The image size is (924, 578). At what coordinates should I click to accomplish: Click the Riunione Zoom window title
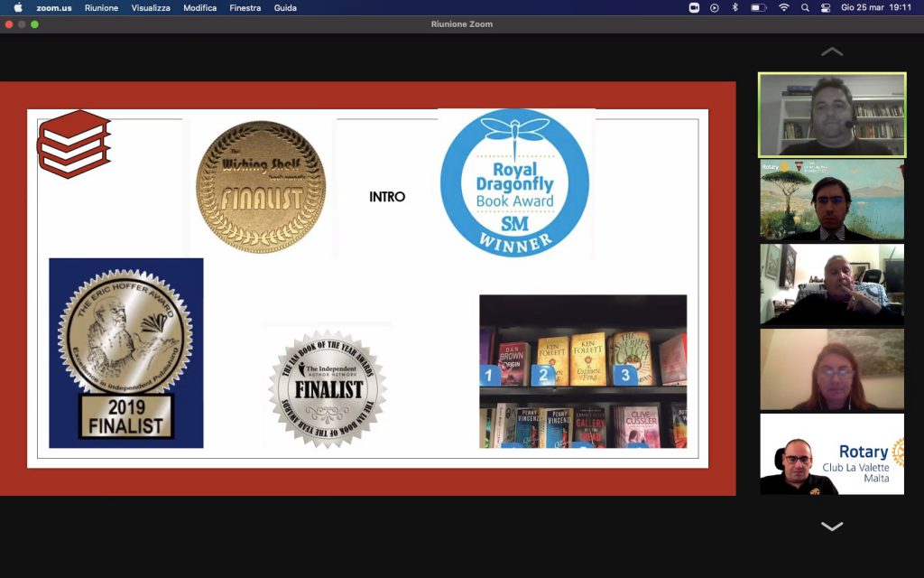[462, 24]
